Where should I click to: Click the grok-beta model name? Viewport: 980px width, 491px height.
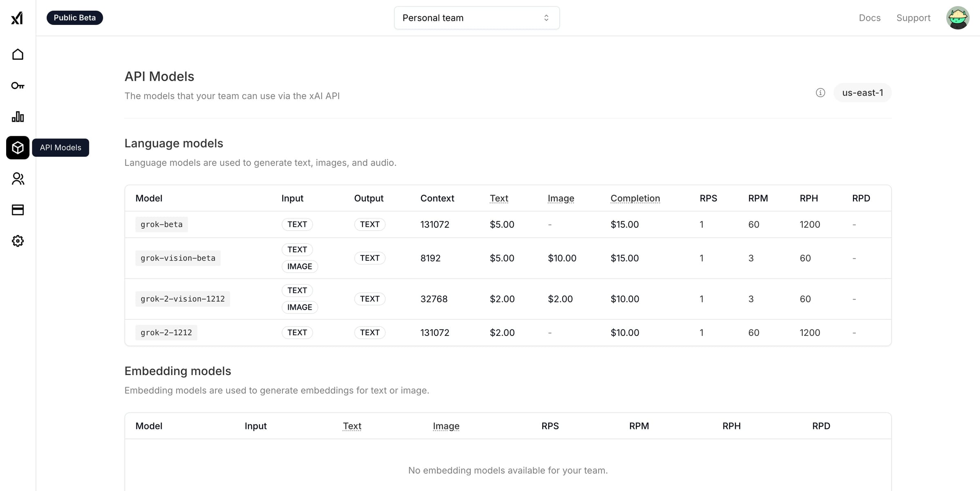tap(161, 224)
